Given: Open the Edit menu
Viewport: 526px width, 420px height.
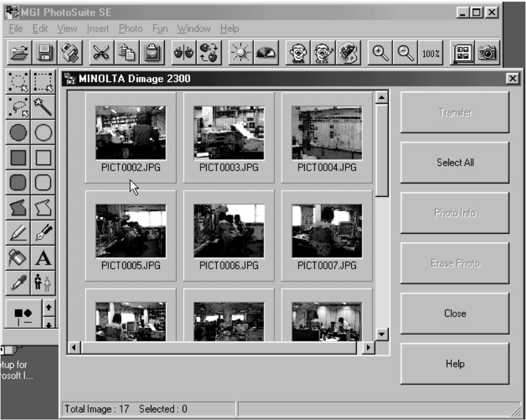Looking at the screenshot, I should click(x=40, y=28).
